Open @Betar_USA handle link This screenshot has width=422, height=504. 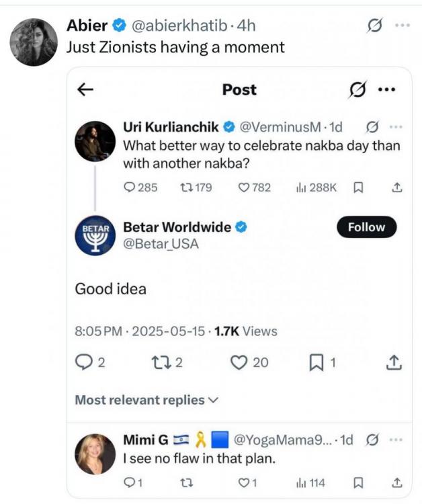click(161, 244)
